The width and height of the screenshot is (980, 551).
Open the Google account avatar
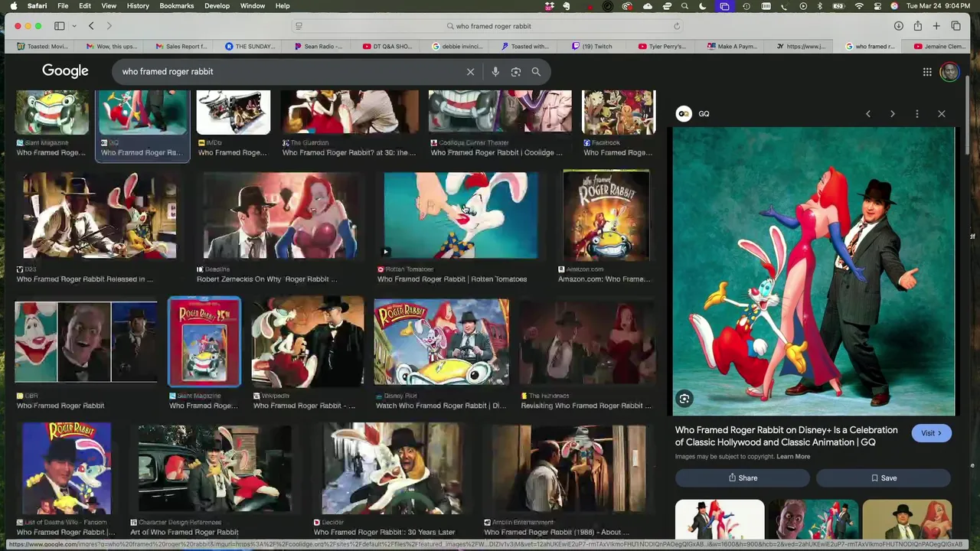949,72
